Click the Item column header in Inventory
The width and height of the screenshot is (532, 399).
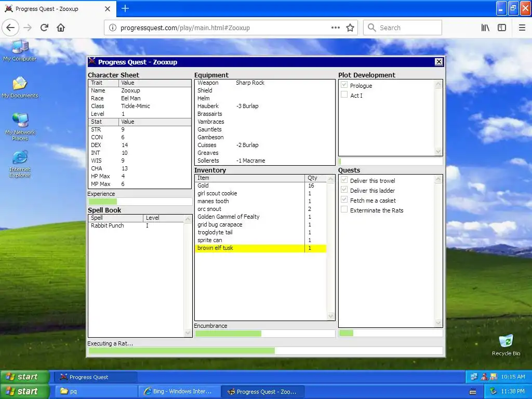[250, 178]
